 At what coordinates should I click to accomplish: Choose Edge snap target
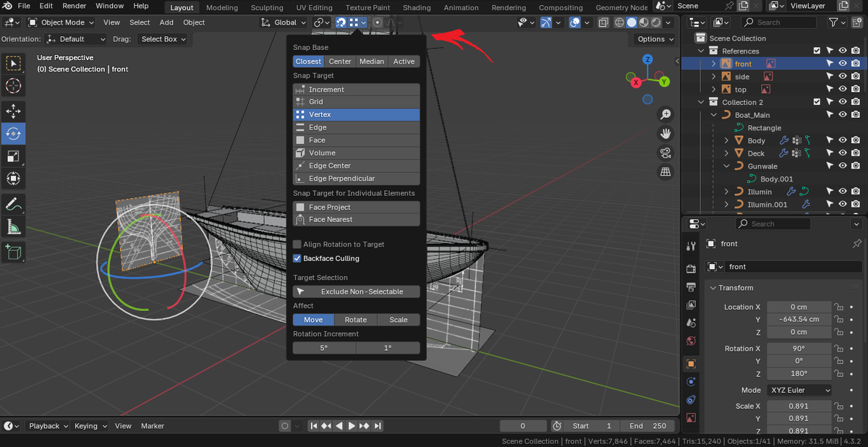point(357,127)
